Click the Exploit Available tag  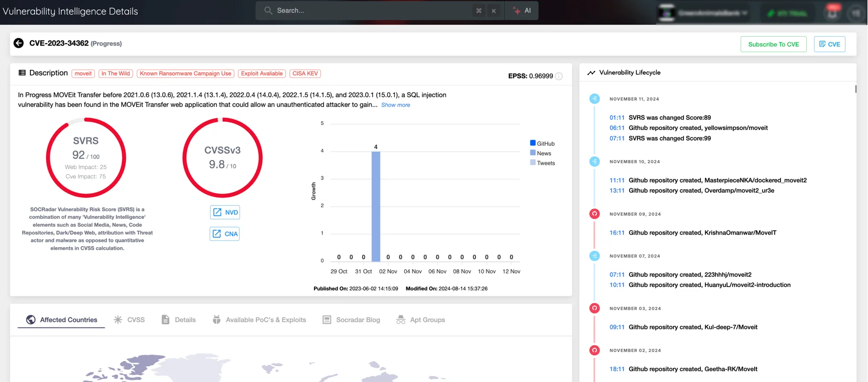262,73
